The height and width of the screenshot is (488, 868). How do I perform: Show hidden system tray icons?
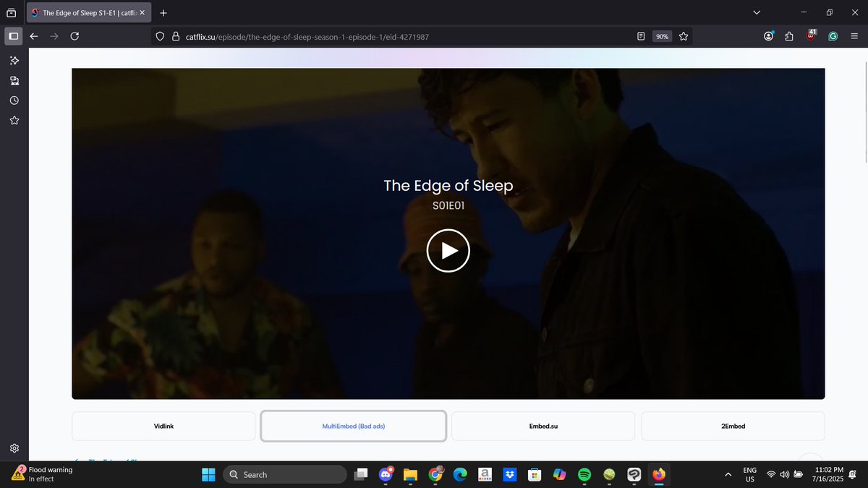727,474
